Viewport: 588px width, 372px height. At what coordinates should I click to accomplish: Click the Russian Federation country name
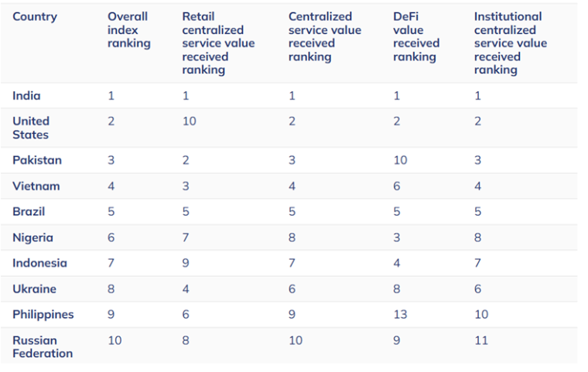point(43,346)
